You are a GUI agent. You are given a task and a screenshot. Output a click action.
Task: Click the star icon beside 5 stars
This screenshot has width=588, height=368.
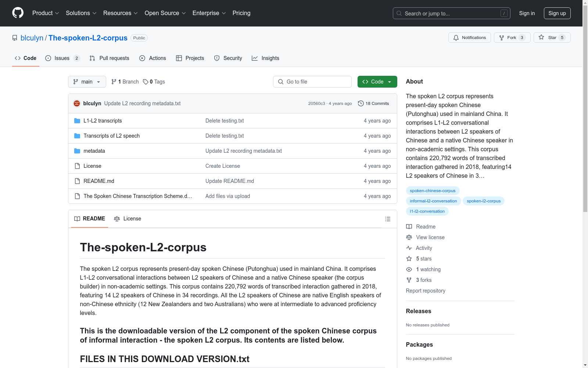tap(409, 259)
